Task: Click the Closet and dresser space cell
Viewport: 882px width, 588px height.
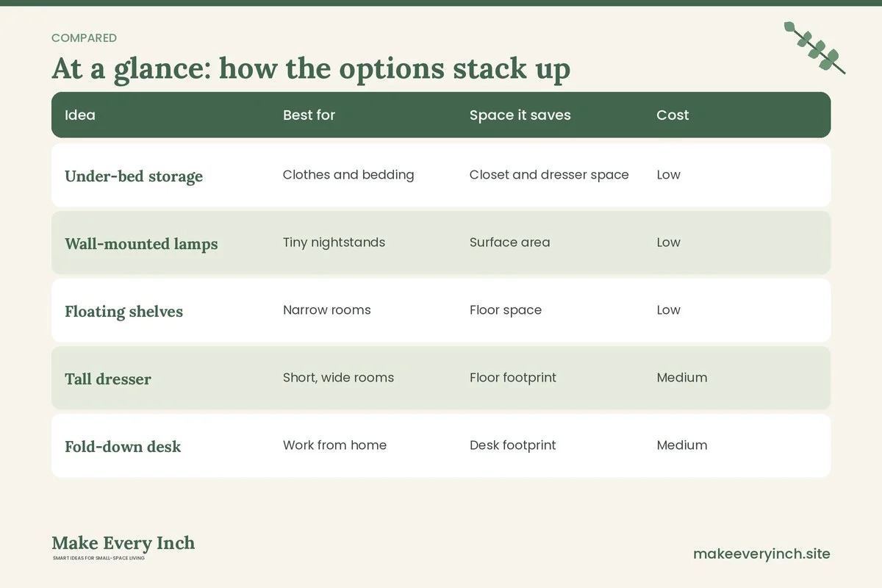Action: coord(549,175)
